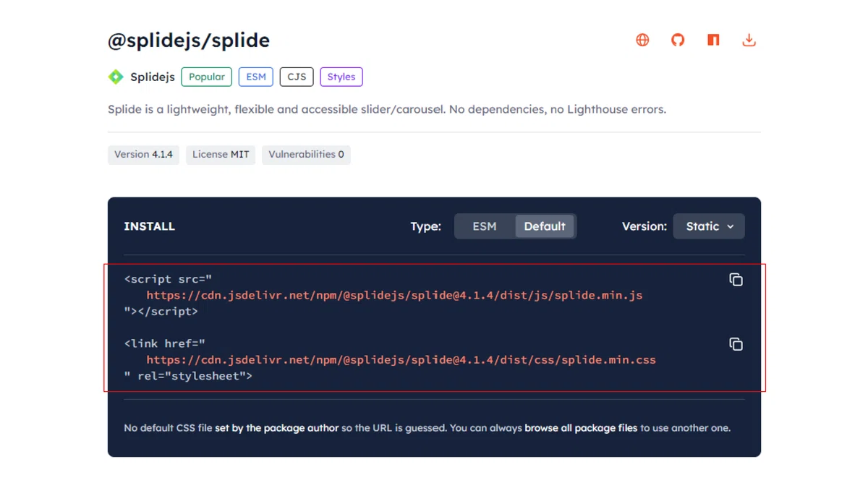Open 'browse all package files' link
This screenshot has height=496, width=868.
[581, 428]
